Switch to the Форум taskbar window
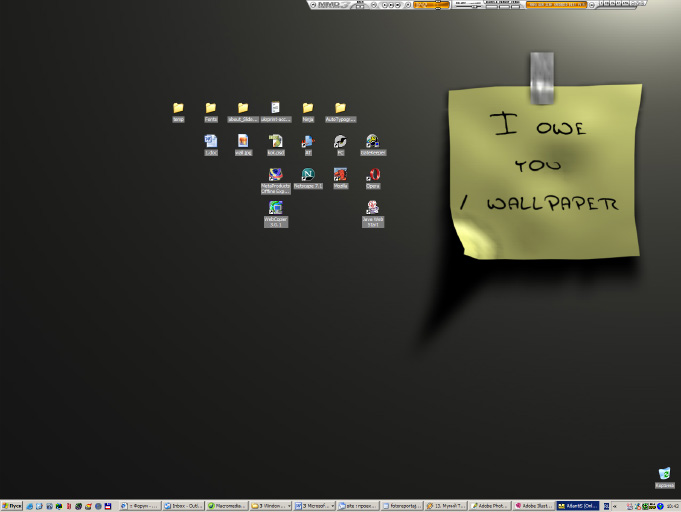 (139, 506)
